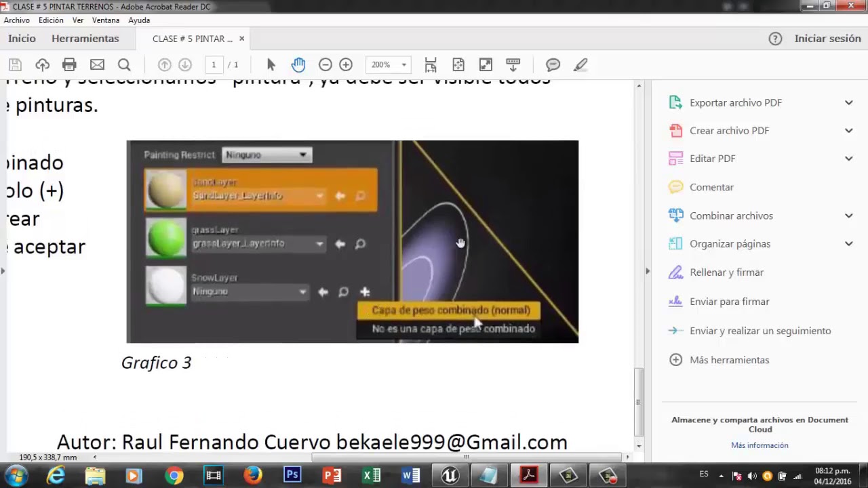Expand Editar PDF options
Viewport: 868px width, 488px height.
tap(848, 159)
